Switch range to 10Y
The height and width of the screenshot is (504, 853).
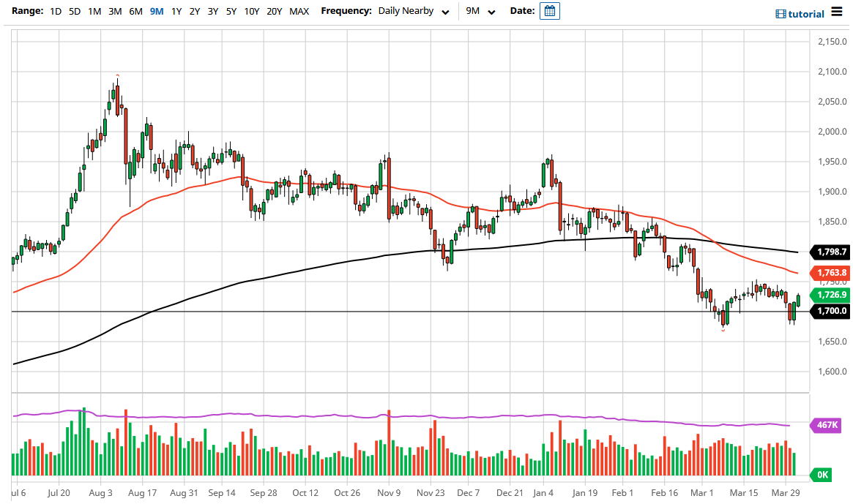pyautogui.click(x=251, y=11)
